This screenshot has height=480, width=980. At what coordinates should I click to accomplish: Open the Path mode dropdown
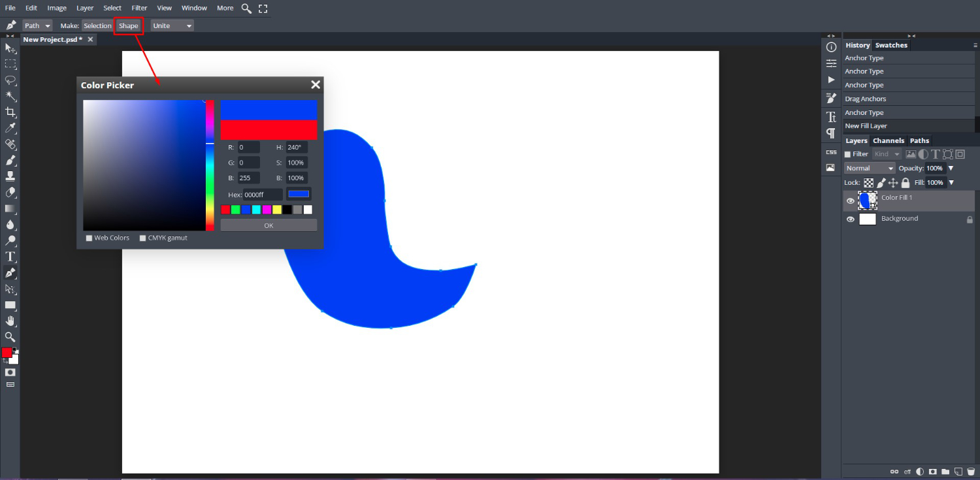pos(37,25)
